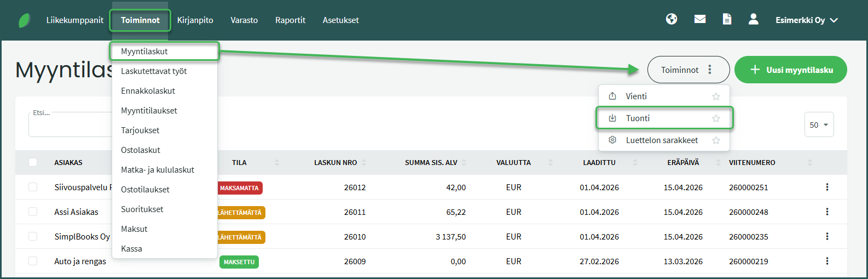Star the Tuonti action as favorite
This screenshot has height=279, width=868.
click(x=716, y=118)
